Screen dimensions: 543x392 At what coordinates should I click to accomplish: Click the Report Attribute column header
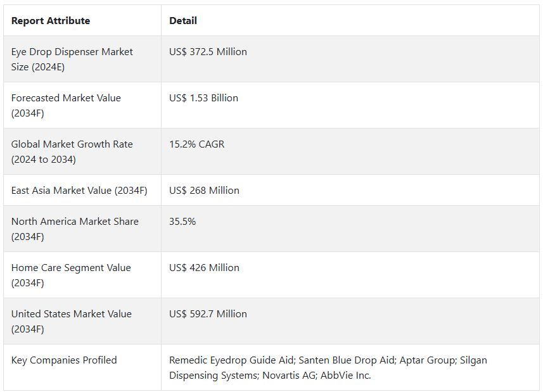[51, 21]
